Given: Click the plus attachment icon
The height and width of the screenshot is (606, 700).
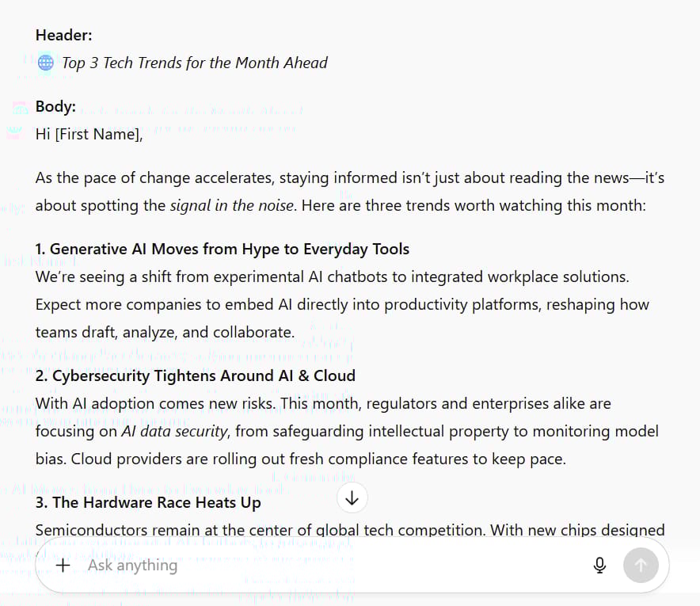Looking at the screenshot, I should tap(63, 566).
